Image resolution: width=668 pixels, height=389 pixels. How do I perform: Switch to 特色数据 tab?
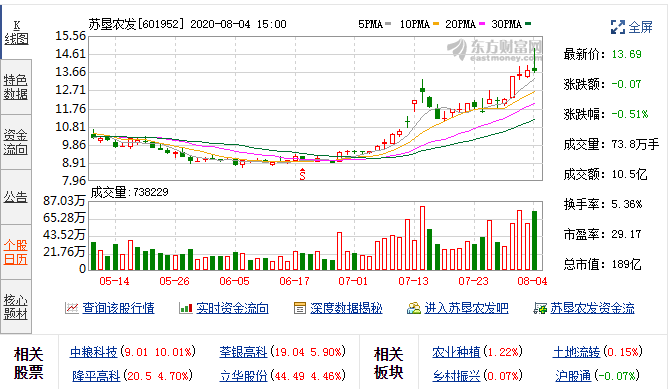tap(16, 87)
